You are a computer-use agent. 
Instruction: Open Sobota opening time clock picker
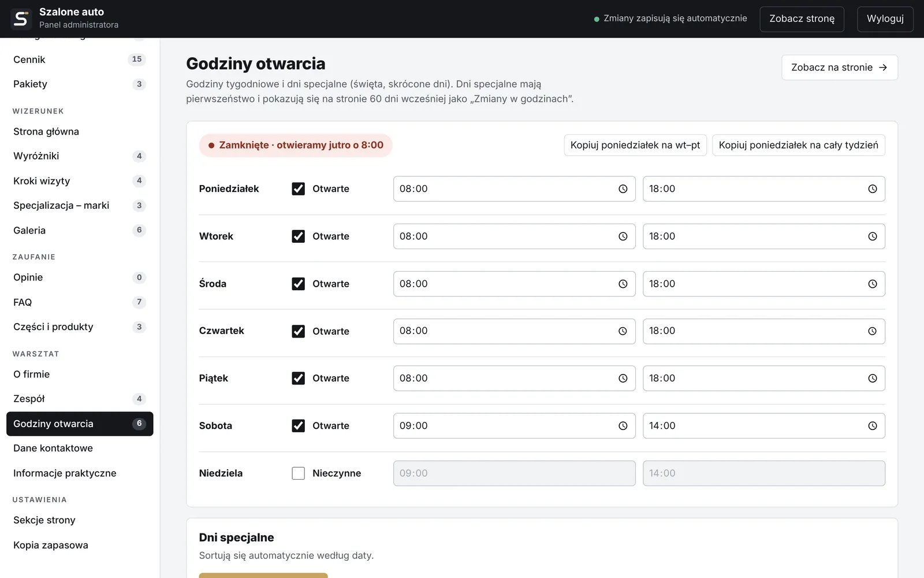pos(623,426)
